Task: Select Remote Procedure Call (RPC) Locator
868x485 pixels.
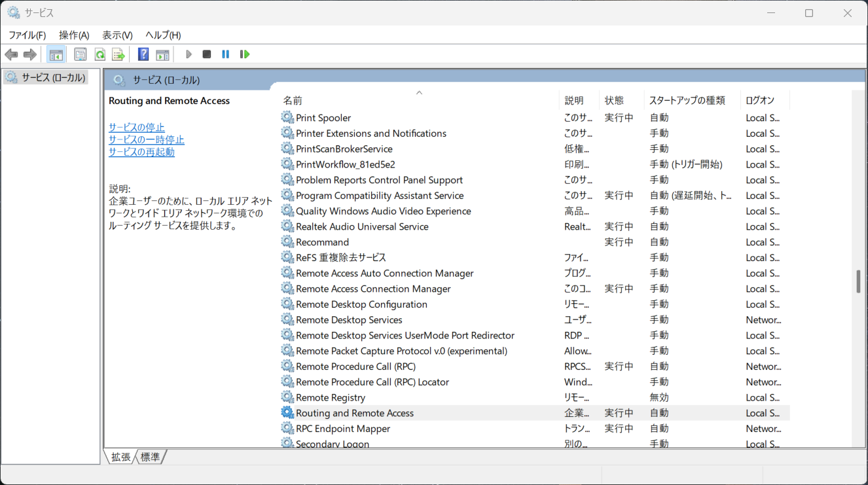Action: [x=535, y=382]
